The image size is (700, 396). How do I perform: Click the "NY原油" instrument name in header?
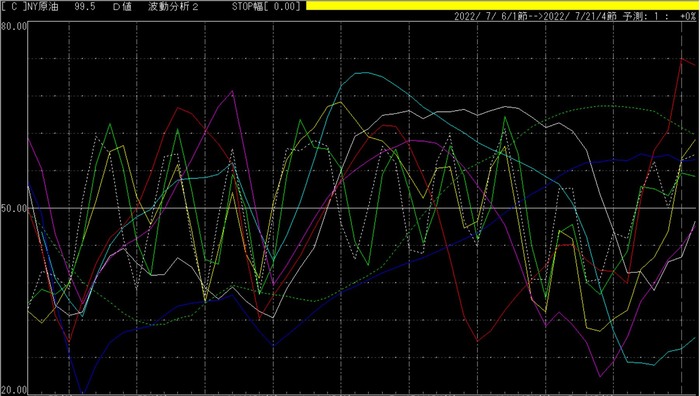coord(42,6)
